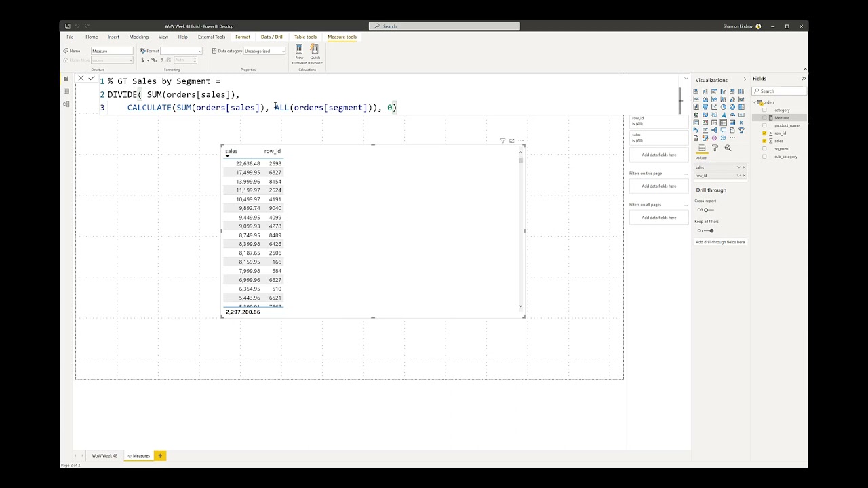This screenshot has width=868, height=488.
Task: Collapse the Visualizations pane
Action: (745, 79)
